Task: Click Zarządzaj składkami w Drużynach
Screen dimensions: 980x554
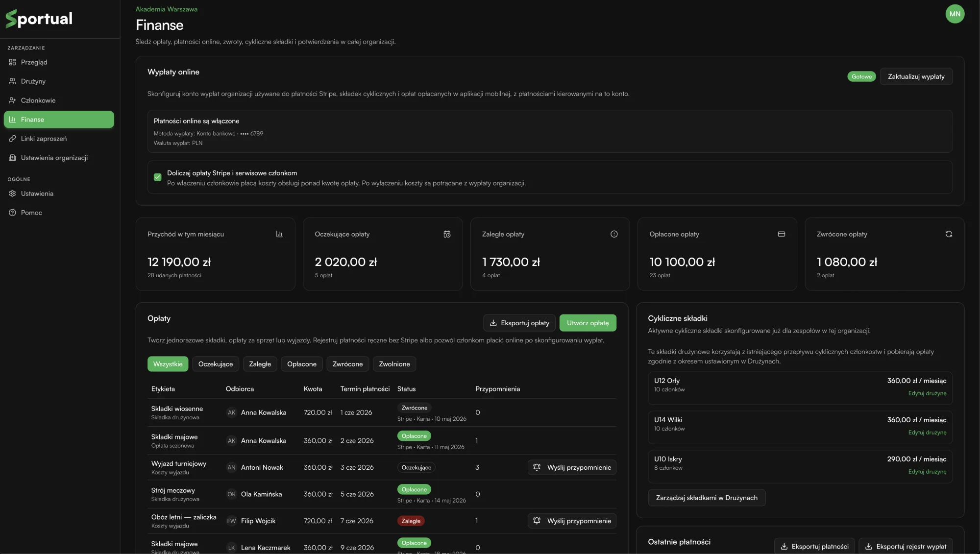Action: pyautogui.click(x=707, y=498)
